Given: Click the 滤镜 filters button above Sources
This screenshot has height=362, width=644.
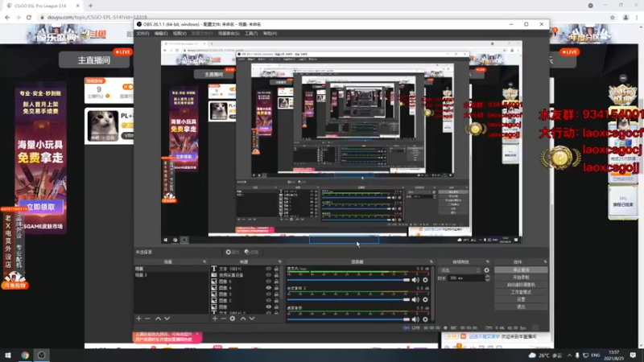Looking at the screenshot, I should (x=251, y=252).
